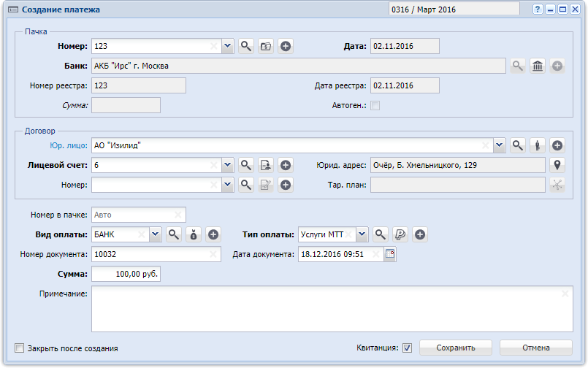
Task: Open the money bag icon beside Вид оплаты
Action: 194,234
